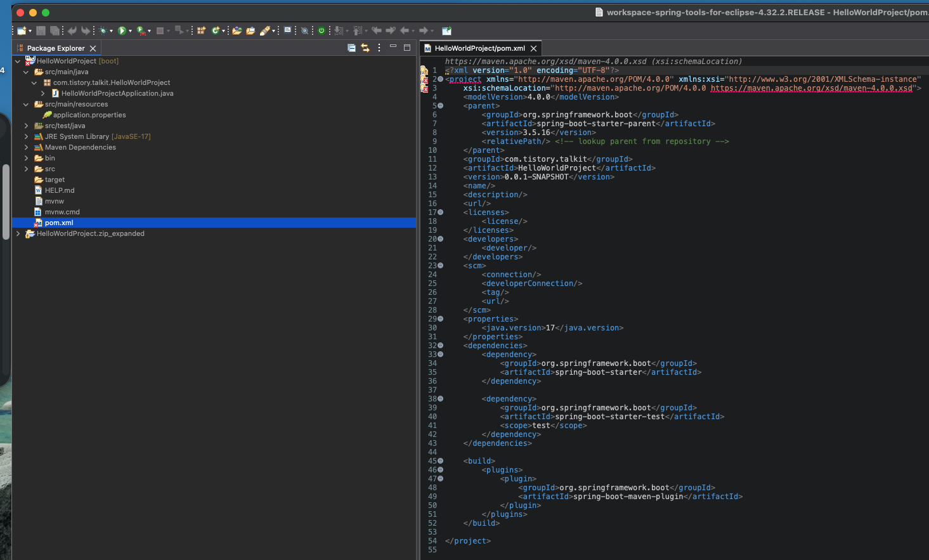Click the Open Type folder icon

click(x=237, y=30)
